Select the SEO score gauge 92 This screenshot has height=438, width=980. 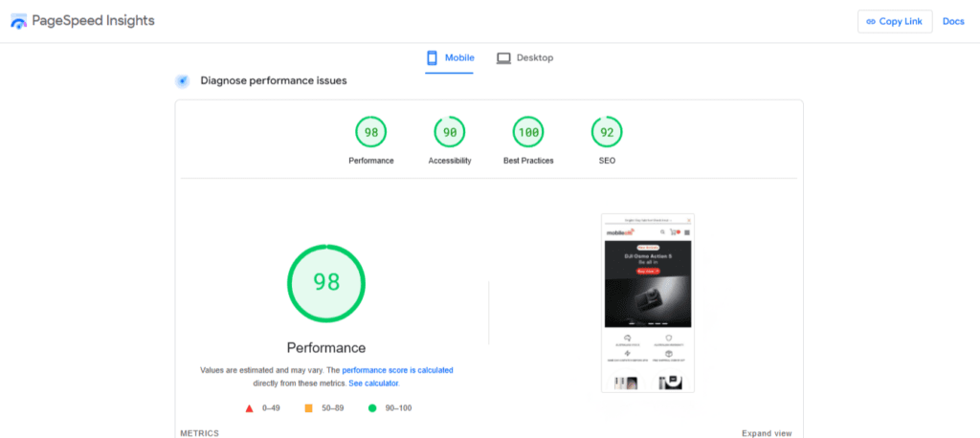607,132
